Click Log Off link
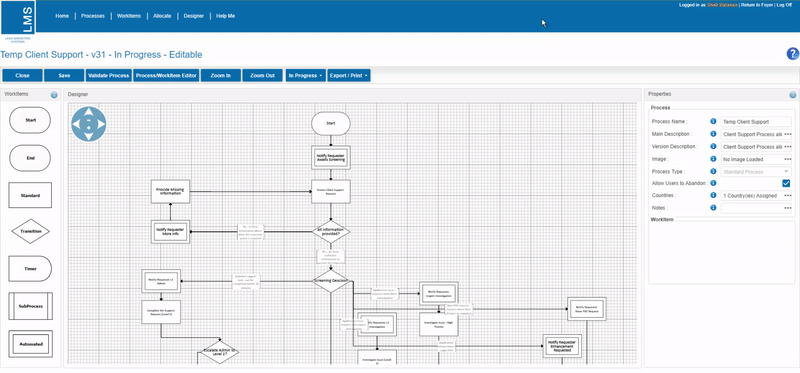Image resolution: width=800 pixels, height=373 pixels. coord(784,5)
